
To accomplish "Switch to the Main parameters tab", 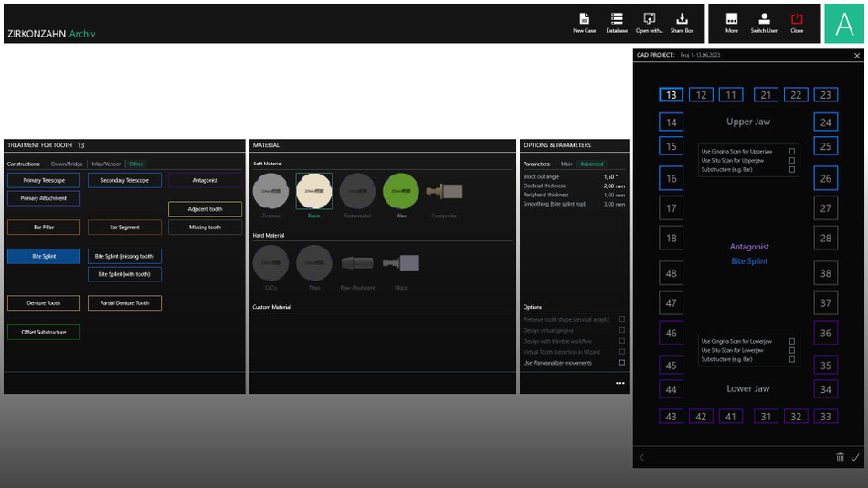I will 566,164.
